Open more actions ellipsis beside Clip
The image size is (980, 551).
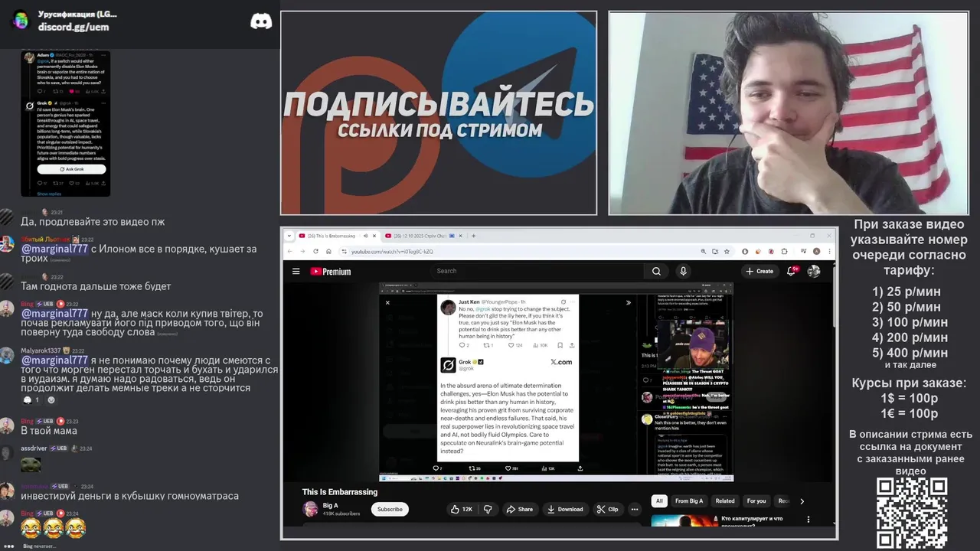(x=634, y=509)
